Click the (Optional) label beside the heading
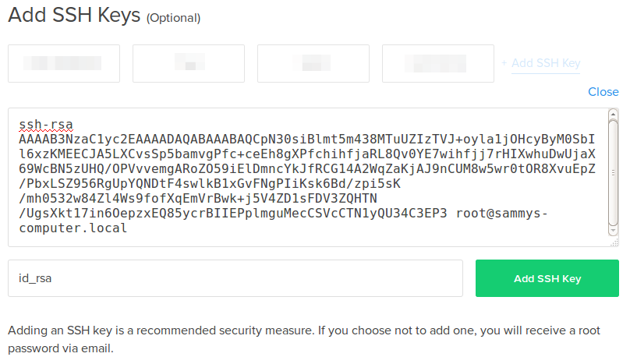 [174, 18]
